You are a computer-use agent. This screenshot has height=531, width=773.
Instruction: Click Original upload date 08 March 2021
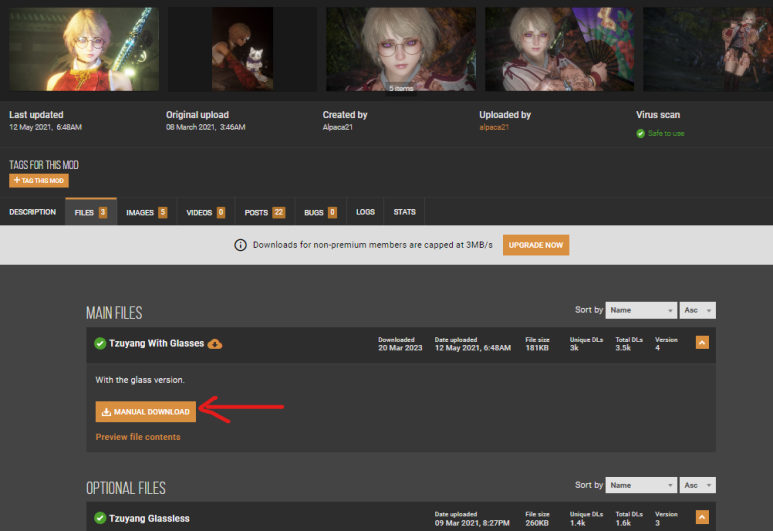[206, 127]
